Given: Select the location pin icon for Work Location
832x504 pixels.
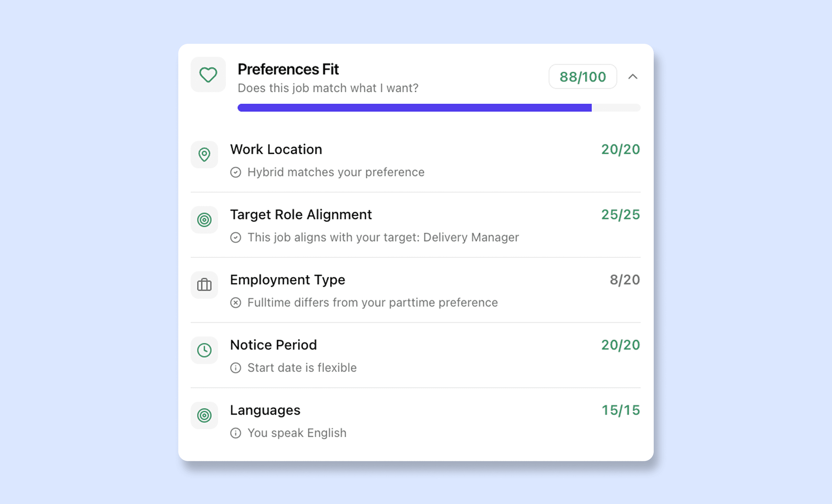Looking at the screenshot, I should [x=204, y=155].
